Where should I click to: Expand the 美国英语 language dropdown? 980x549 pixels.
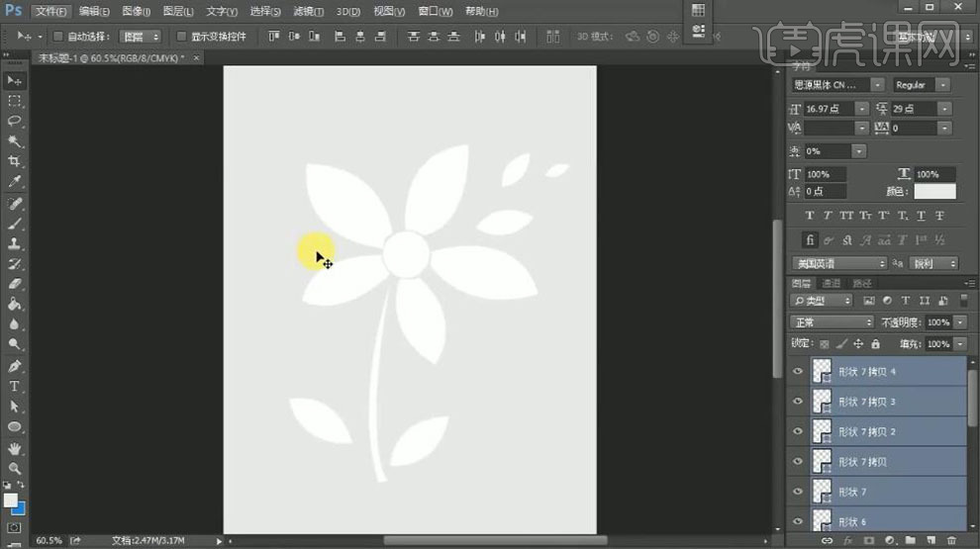(x=838, y=263)
